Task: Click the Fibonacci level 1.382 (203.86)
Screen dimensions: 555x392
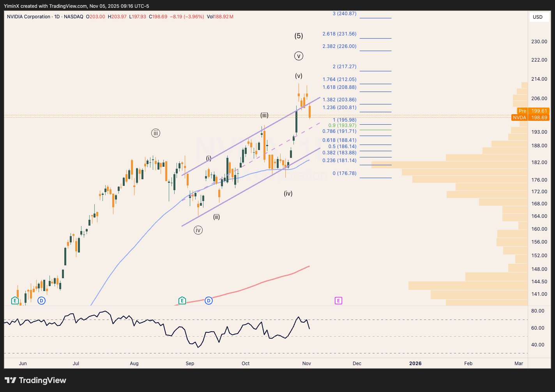Action: pos(339,100)
